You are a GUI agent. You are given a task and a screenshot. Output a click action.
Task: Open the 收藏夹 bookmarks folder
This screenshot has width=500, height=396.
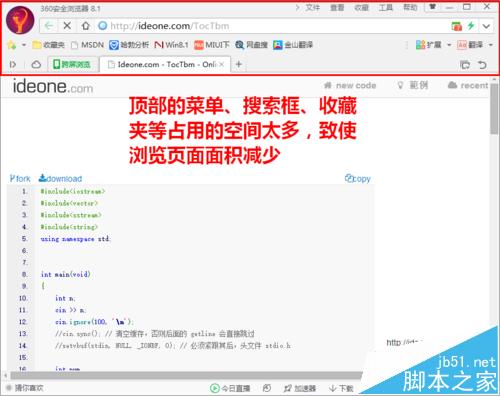point(48,45)
